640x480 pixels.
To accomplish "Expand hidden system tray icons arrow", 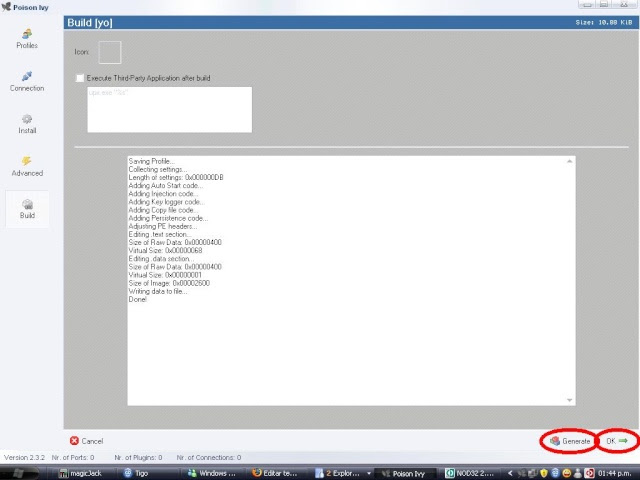I will click(x=510, y=473).
